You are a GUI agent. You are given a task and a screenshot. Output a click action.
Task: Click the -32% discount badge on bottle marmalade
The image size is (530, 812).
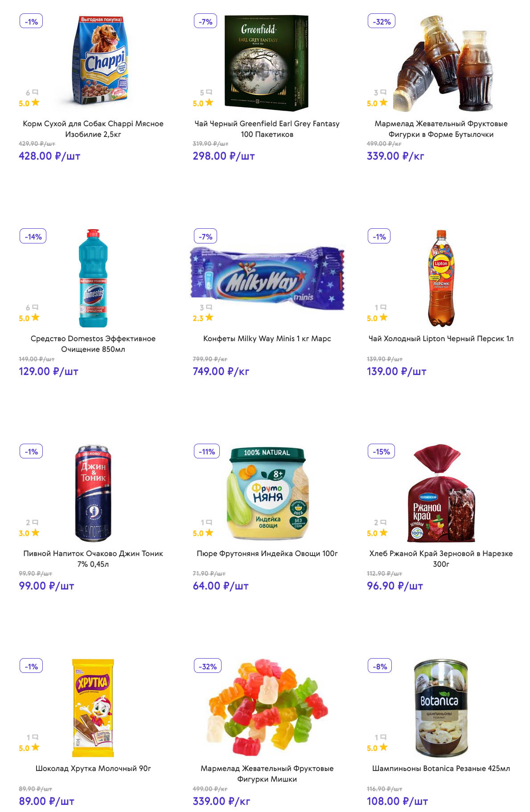tap(382, 21)
